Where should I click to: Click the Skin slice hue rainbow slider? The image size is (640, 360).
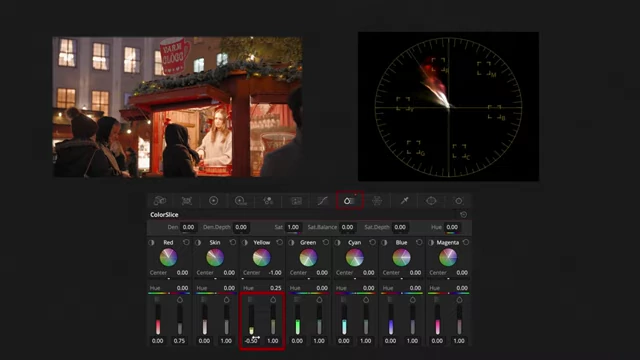coord(215,293)
